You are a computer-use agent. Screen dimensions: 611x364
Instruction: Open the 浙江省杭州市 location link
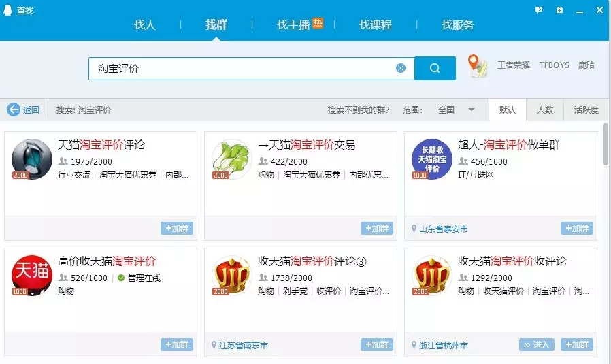[x=444, y=346]
